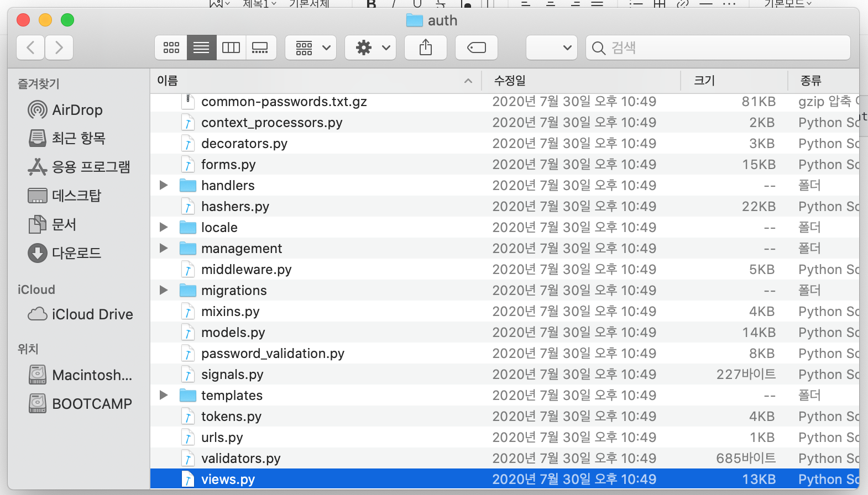Select the highlighted views.py file
The image size is (868, 495).
(x=505, y=480)
